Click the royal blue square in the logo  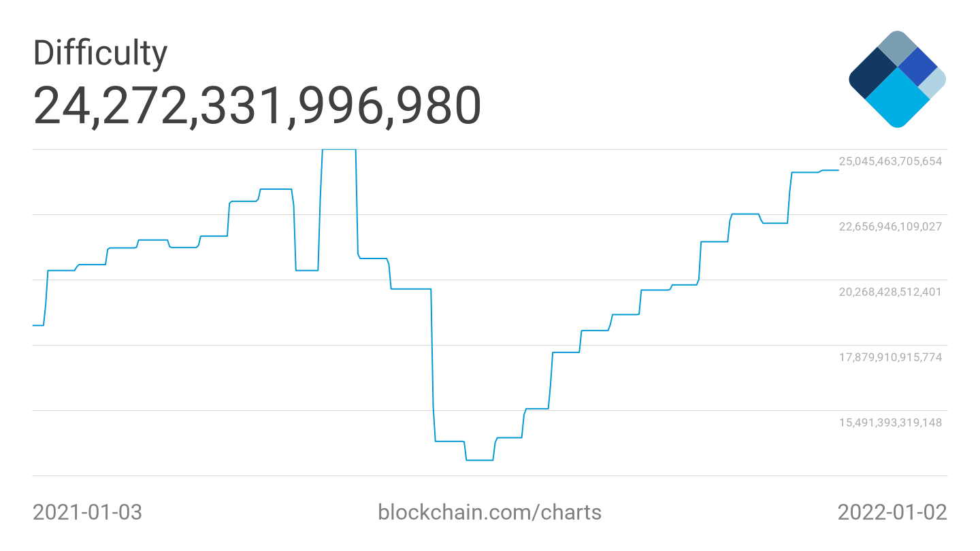[x=917, y=67]
